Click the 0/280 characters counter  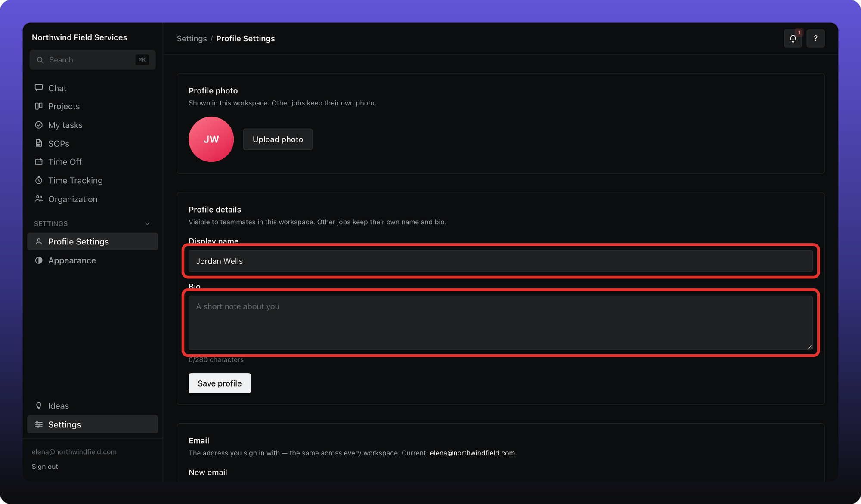(216, 360)
